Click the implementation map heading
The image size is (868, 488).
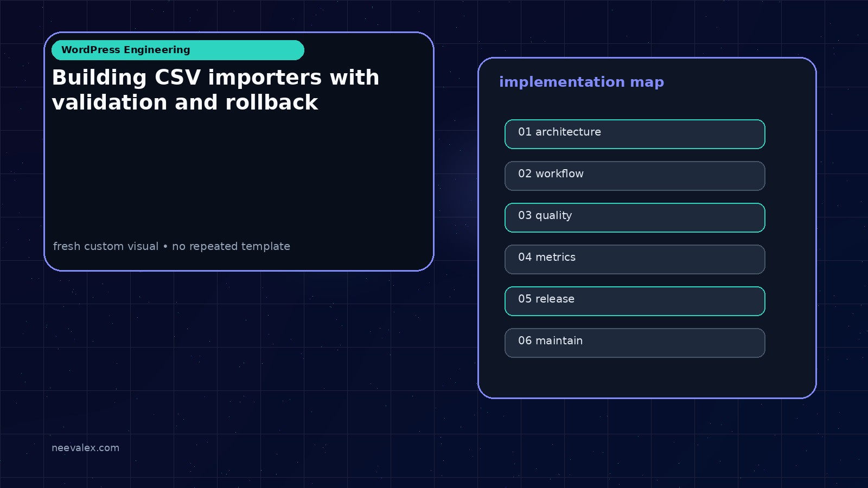pos(582,82)
